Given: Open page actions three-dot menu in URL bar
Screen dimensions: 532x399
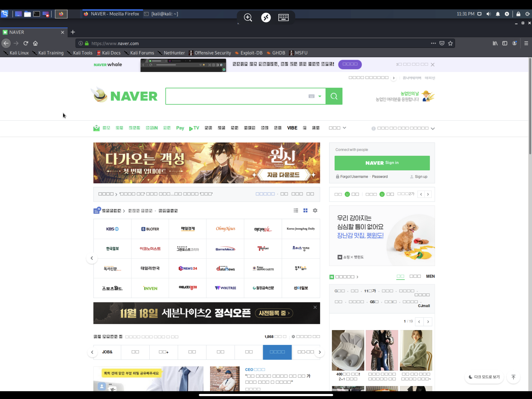Looking at the screenshot, I should click(433, 43).
